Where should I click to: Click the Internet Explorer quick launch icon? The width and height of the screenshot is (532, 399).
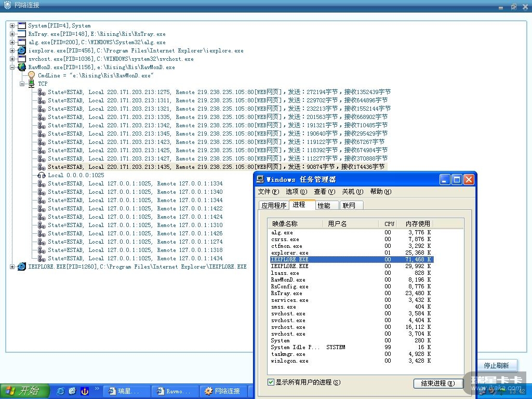pos(60,391)
